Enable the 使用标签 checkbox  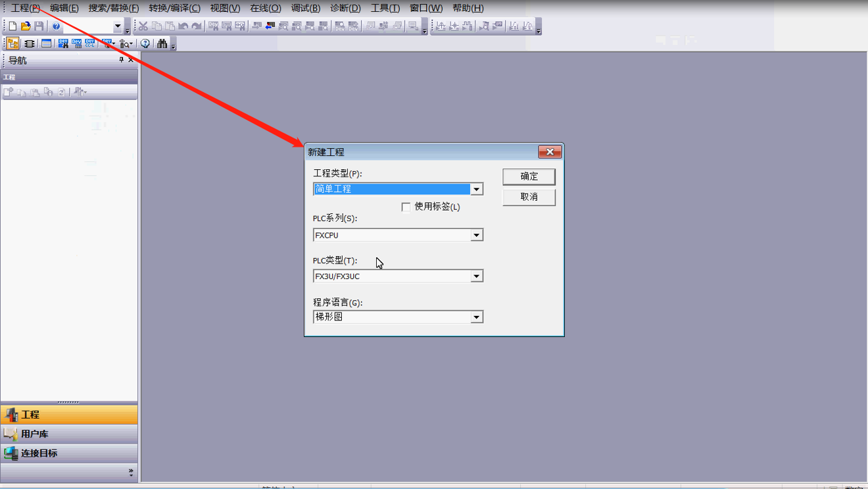406,207
